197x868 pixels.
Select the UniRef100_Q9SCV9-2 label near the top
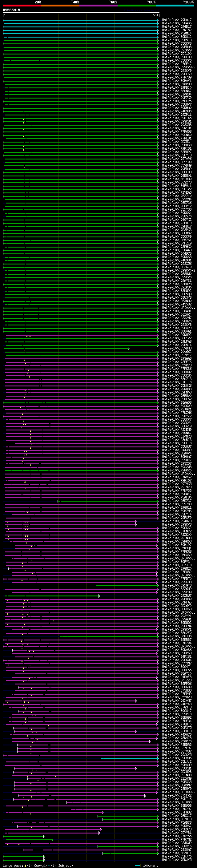point(179,67)
